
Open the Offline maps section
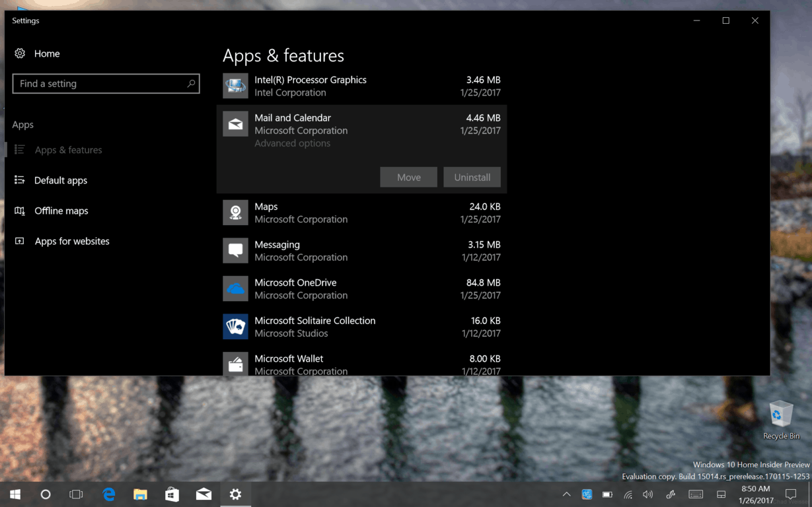[61, 211]
